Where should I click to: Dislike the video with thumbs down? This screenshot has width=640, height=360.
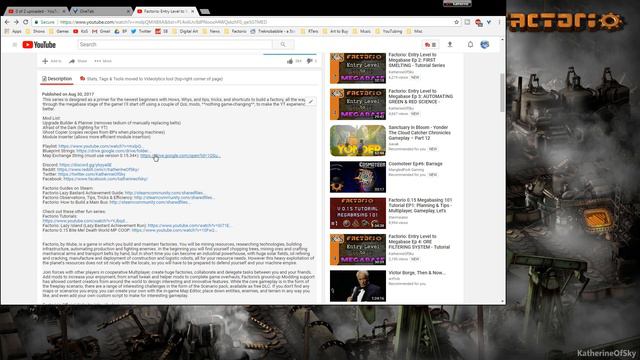coord(309,61)
